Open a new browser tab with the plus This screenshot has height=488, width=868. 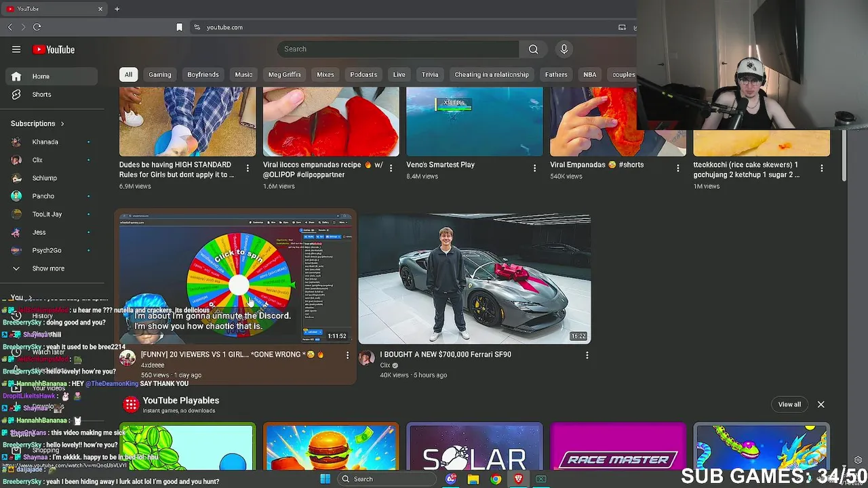tap(117, 9)
